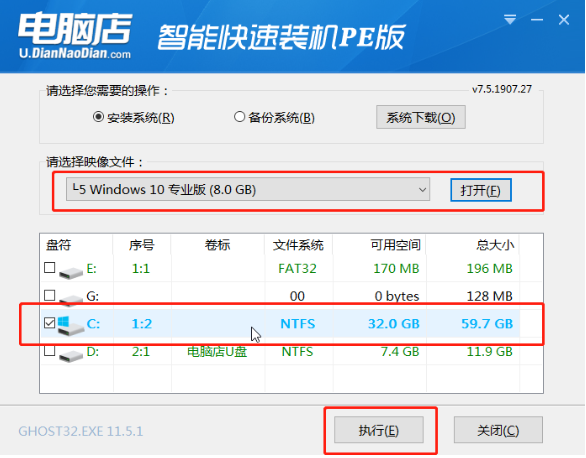This screenshot has width=586, height=458.
Task: Check the D: drive checkbox
Action: click(x=50, y=350)
